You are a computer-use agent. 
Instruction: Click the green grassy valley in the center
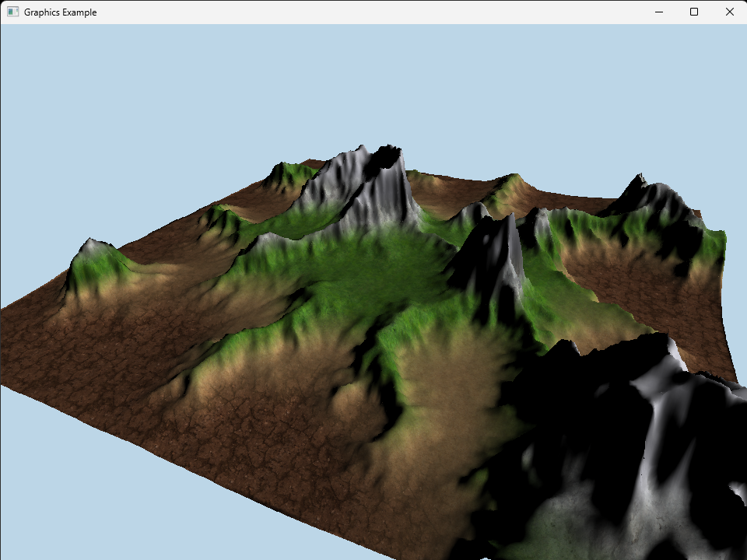point(366,272)
